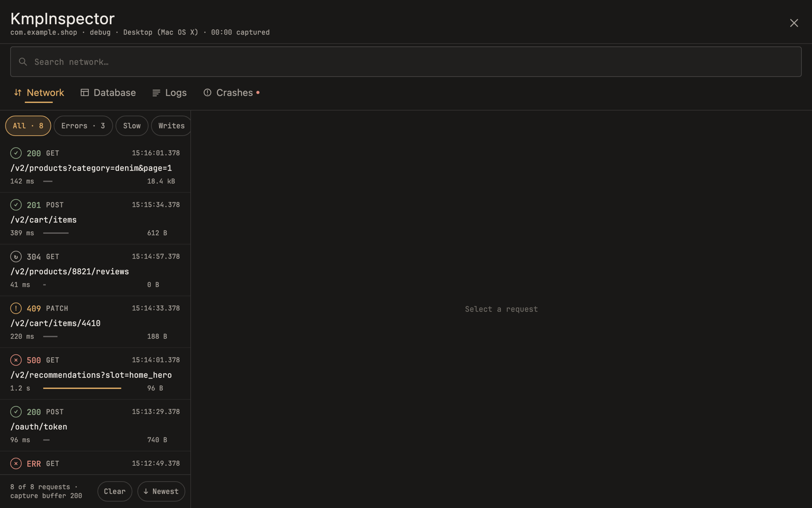
Task: Click success icon on products denim request
Action: click(x=16, y=153)
